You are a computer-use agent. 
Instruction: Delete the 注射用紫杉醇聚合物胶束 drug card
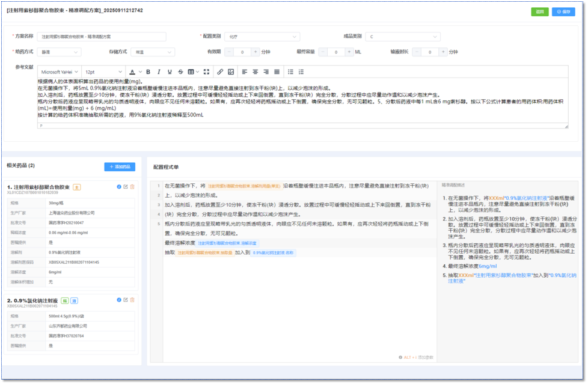pyautogui.click(x=132, y=187)
